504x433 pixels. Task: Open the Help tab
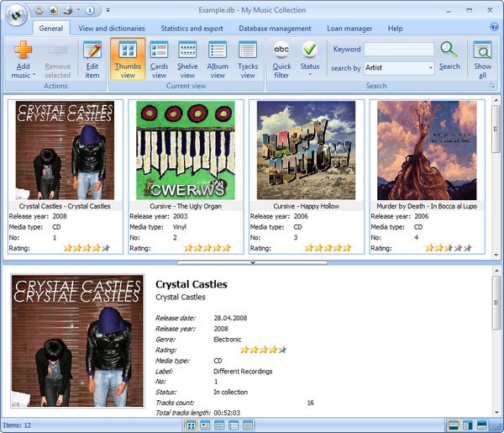[395, 29]
